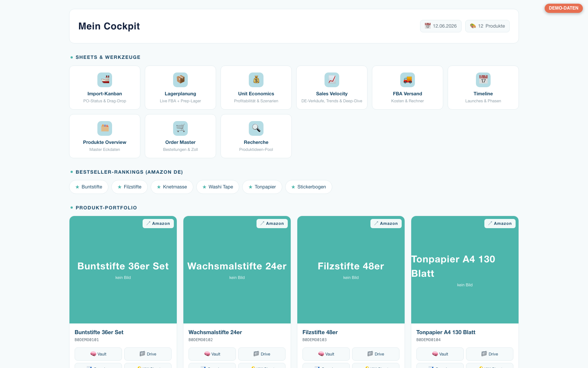
Task: Open Washi Tape bestseller ranking
Action: (x=218, y=187)
